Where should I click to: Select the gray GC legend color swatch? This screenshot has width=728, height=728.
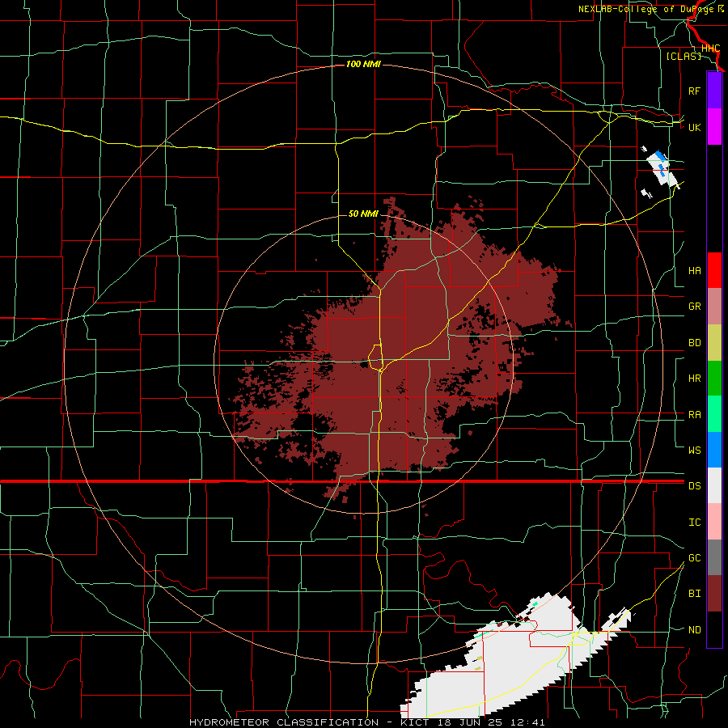click(714, 557)
